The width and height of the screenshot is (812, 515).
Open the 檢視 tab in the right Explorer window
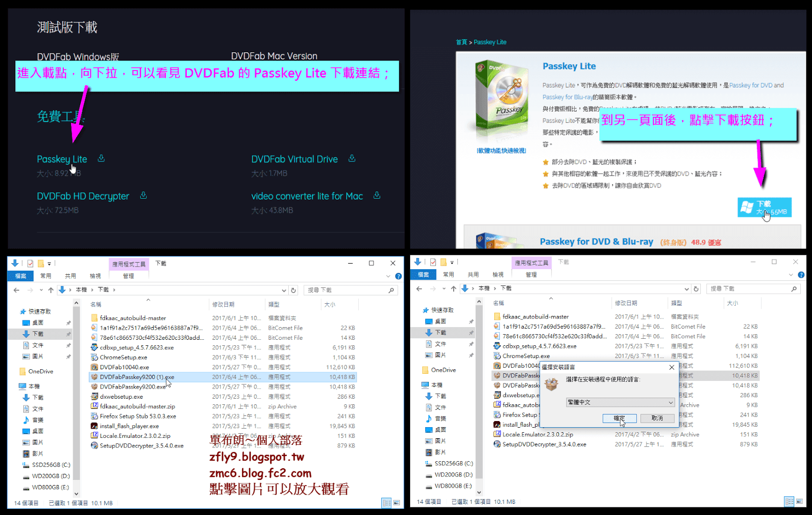click(498, 274)
